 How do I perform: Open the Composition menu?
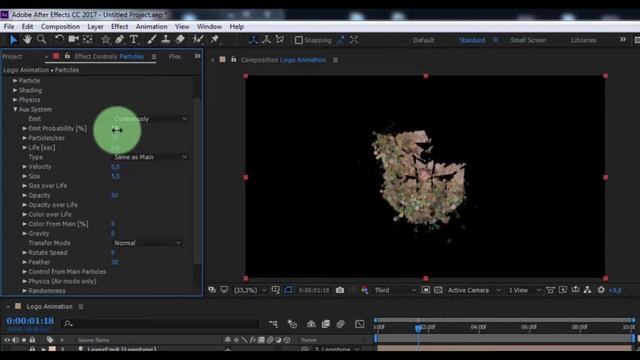(x=60, y=27)
